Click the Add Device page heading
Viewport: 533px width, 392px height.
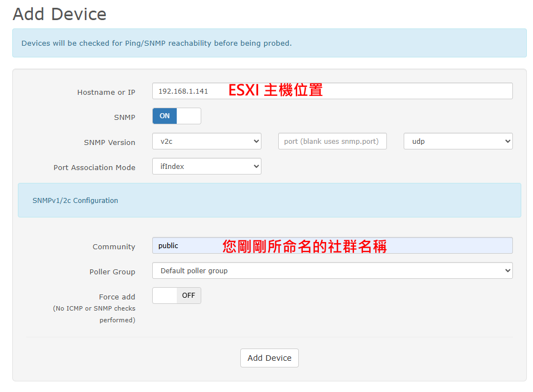[59, 14]
